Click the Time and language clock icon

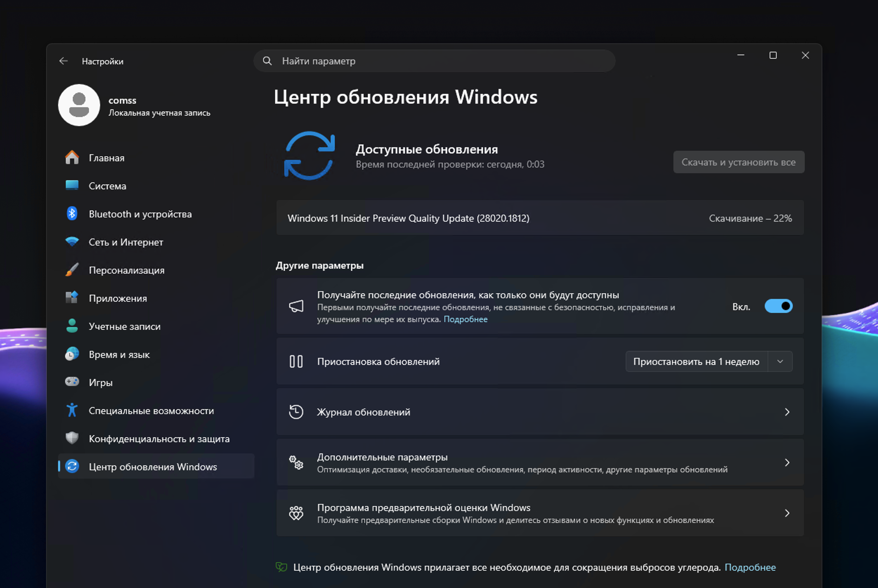(72, 354)
